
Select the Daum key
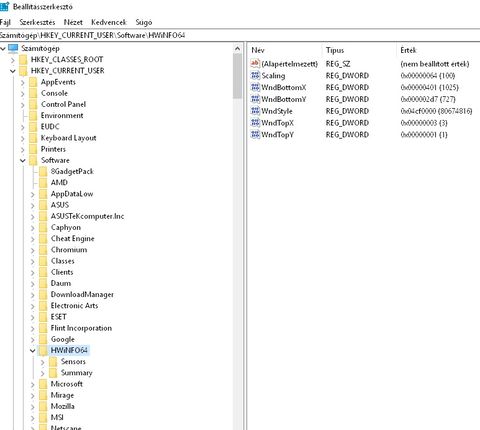pos(61,283)
